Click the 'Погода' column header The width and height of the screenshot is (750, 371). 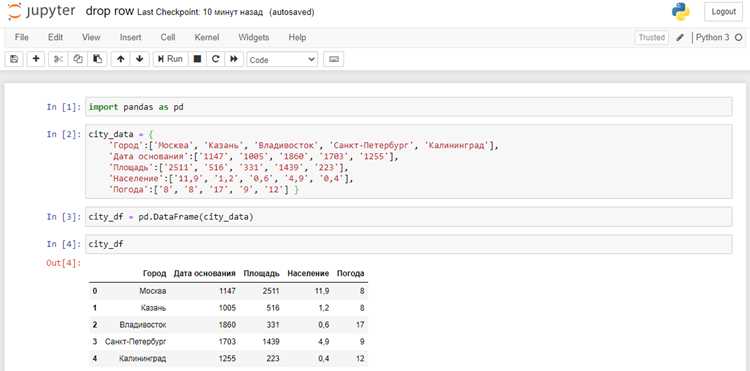point(351,273)
